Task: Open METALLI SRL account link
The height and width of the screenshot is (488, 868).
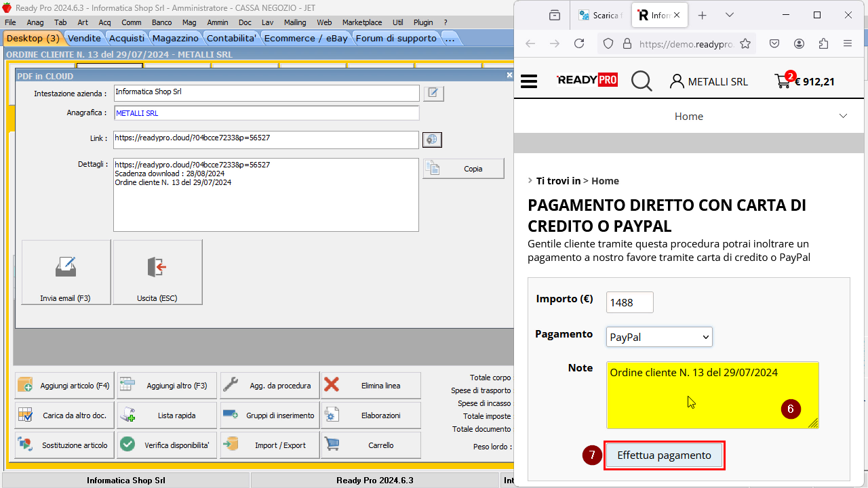Action: (709, 81)
